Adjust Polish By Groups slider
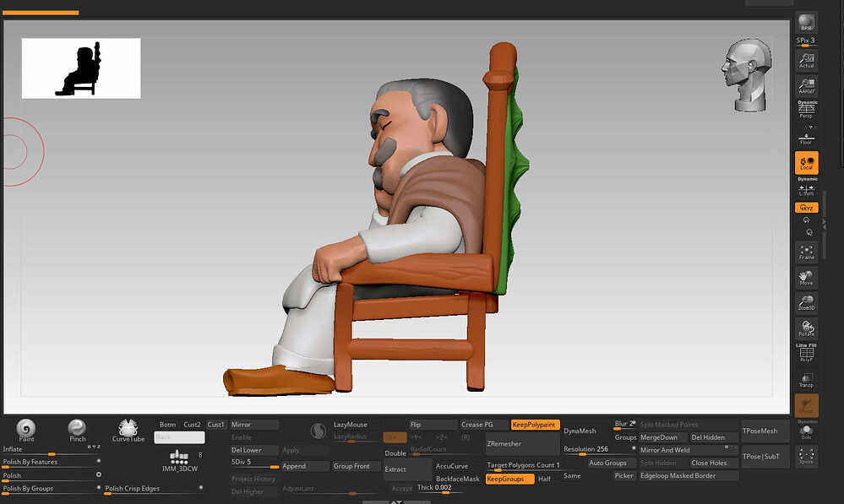 52,490
